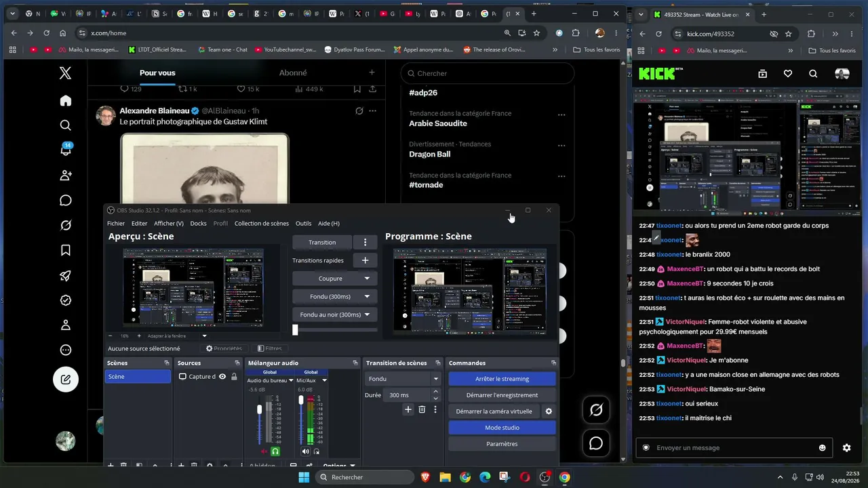
Task: Mute the Mic/Aux channel
Action: point(305,451)
